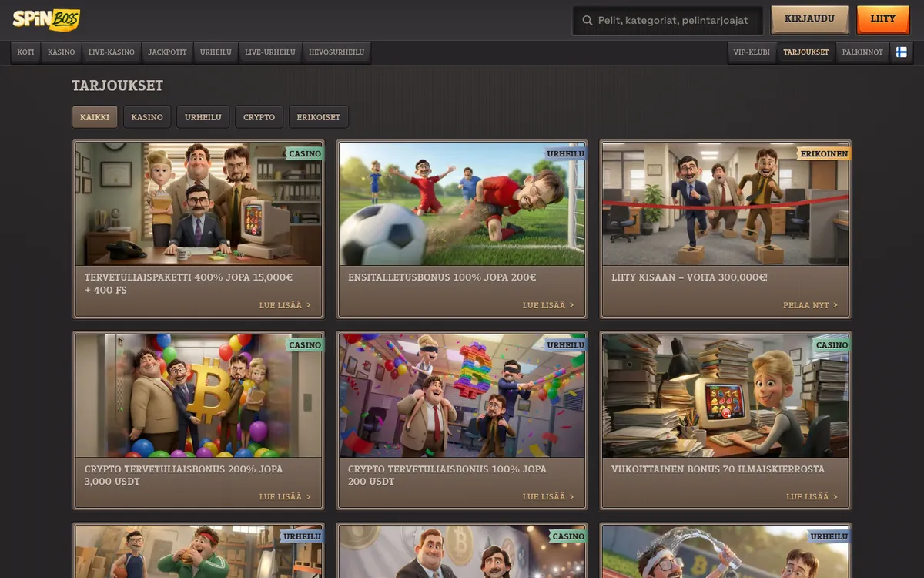Open the Crypto 100% piñata party image
This screenshot has width=924, height=578.
tap(462, 395)
